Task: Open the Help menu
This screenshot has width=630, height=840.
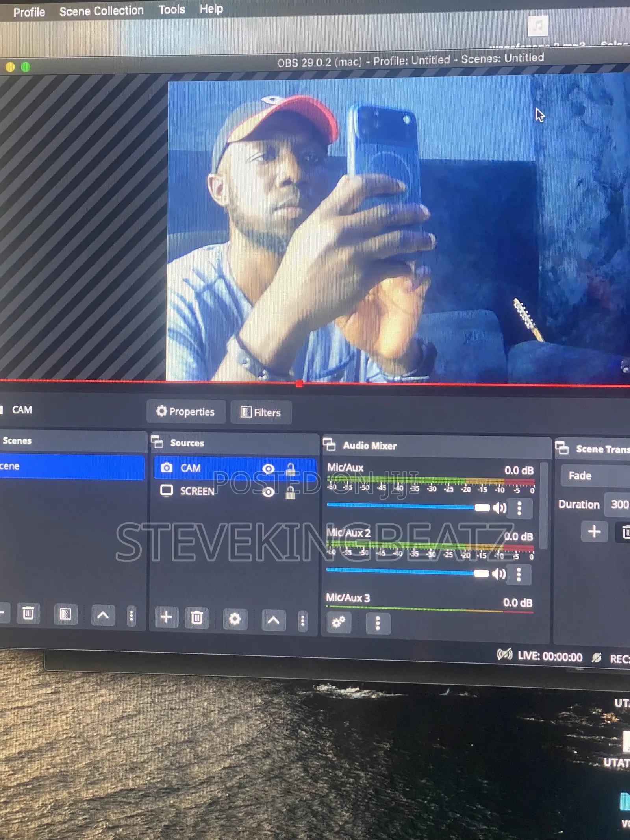Action: point(211,9)
